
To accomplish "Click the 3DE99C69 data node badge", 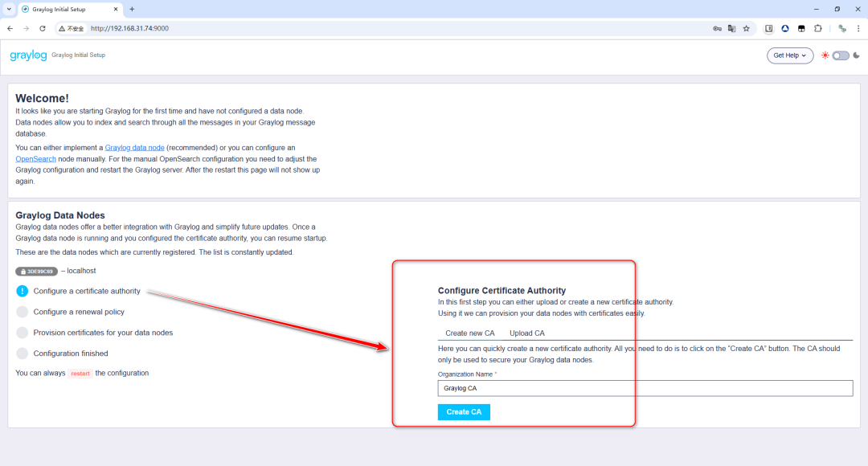I will (x=36, y=272).
